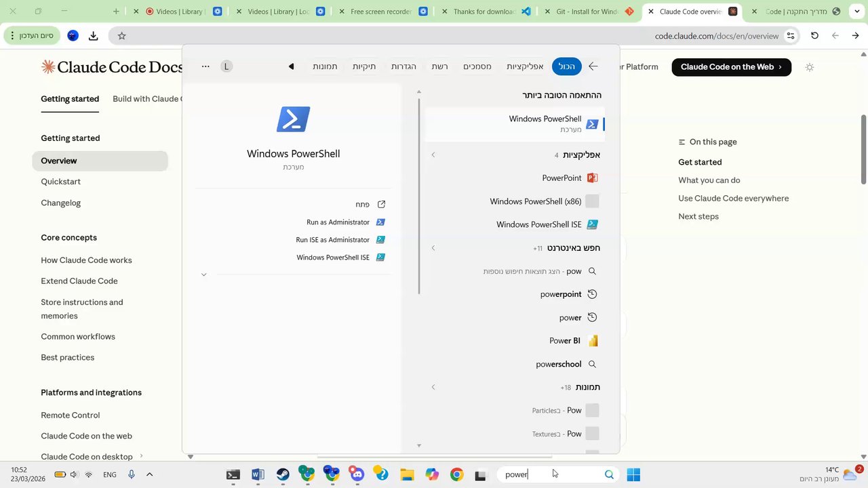Image resolution: width=868 pixels, height=488 pixels.
Task: Expand the 'תמונות' results section chevron
Action: pos(433,387)
